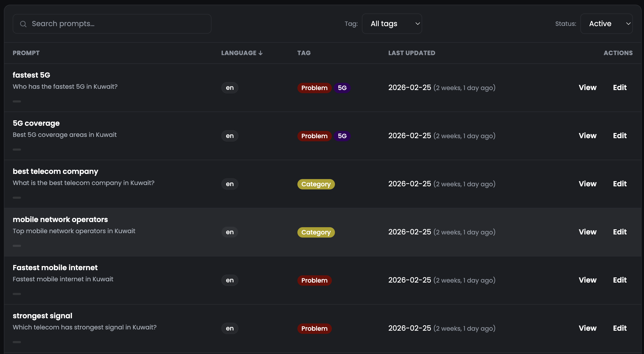View the 5G coverage prompt
The height and width of the screenshot is (354, 644).
point(587,136)
